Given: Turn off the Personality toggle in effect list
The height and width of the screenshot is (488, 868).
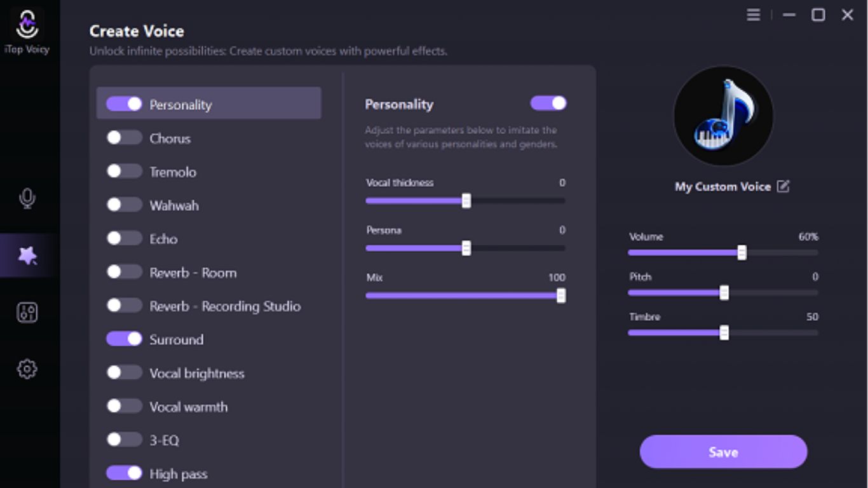Looking at the screenshot, I should [124, 104].
